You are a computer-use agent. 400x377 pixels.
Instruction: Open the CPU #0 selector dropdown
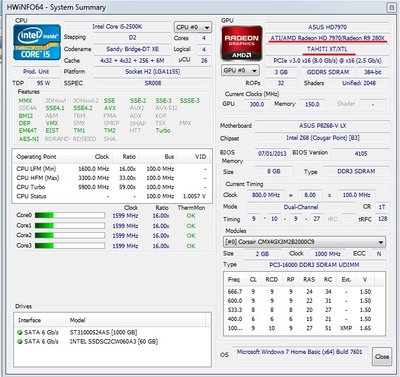193,27
